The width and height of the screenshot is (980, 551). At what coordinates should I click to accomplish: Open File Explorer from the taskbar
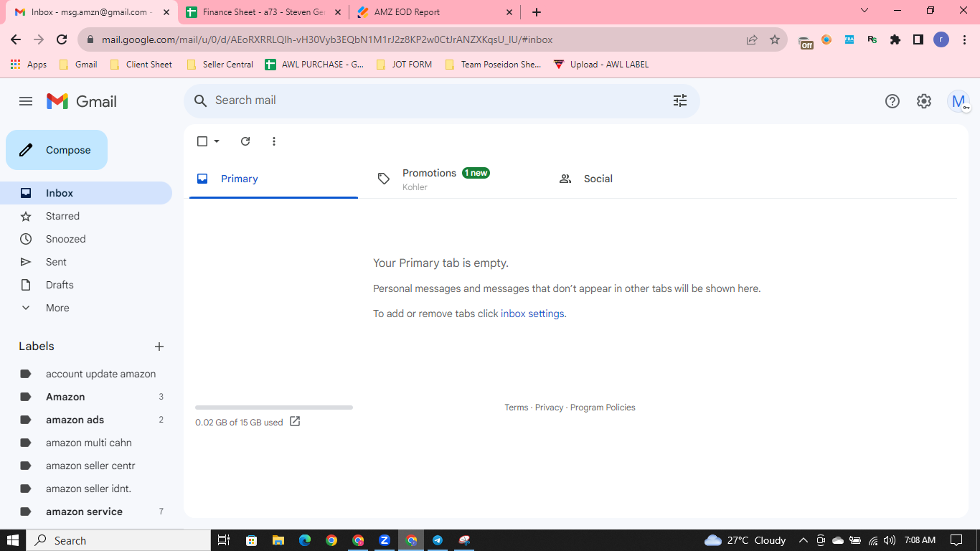pyautogui.click(x=278, y=540)
